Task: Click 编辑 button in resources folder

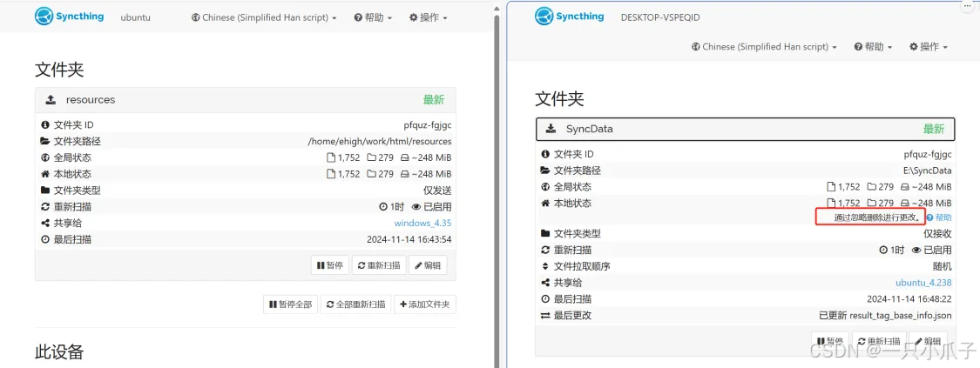Action: 428,265
